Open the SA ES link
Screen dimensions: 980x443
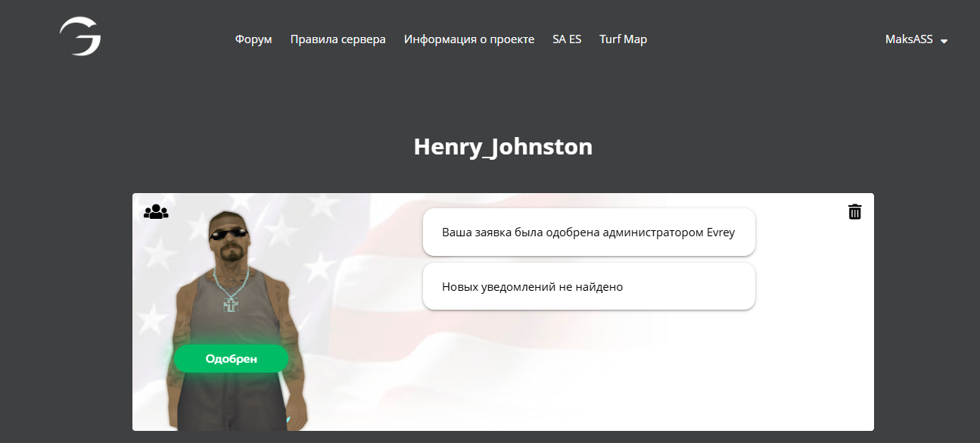(x=567, y=39)
